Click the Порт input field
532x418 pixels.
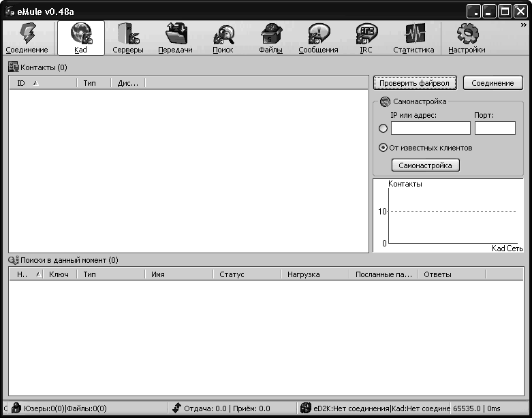[x=495, y=128]
